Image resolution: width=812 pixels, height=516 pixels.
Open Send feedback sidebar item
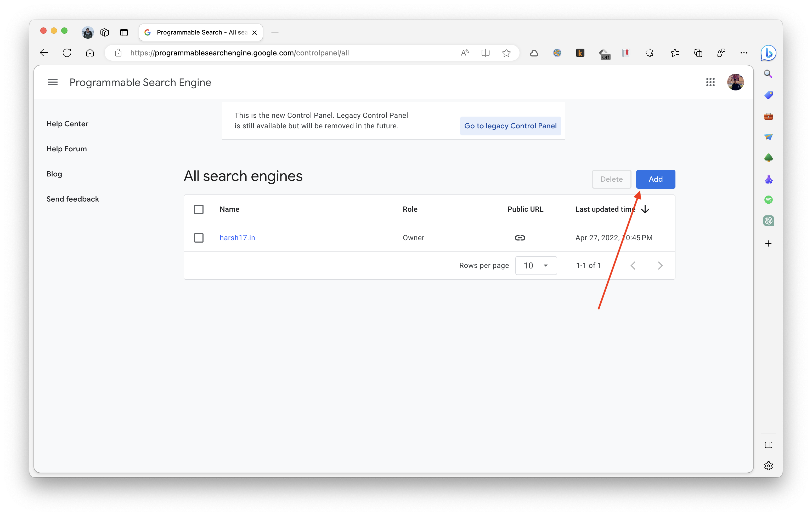click(73, 199)
